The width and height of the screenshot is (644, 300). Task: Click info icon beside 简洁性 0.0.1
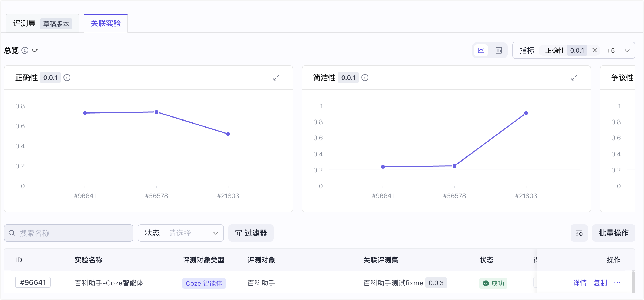(x=365, y=78)
